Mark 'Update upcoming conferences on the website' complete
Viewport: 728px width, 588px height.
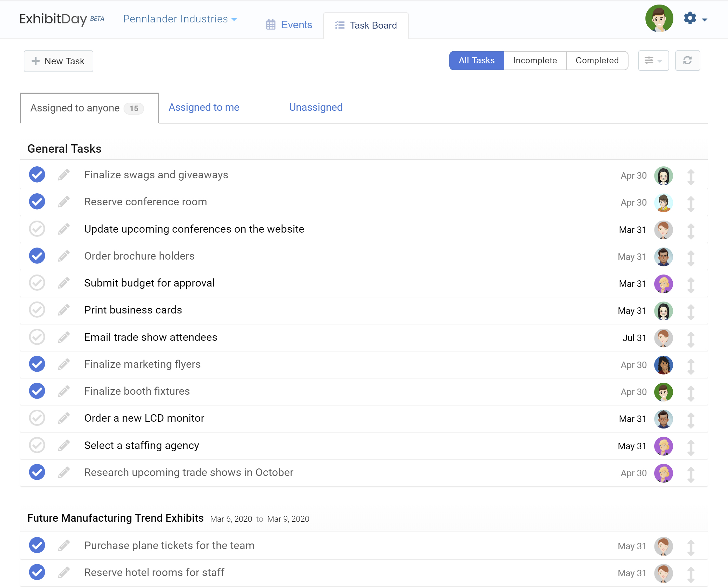click(x=37, y=229)
